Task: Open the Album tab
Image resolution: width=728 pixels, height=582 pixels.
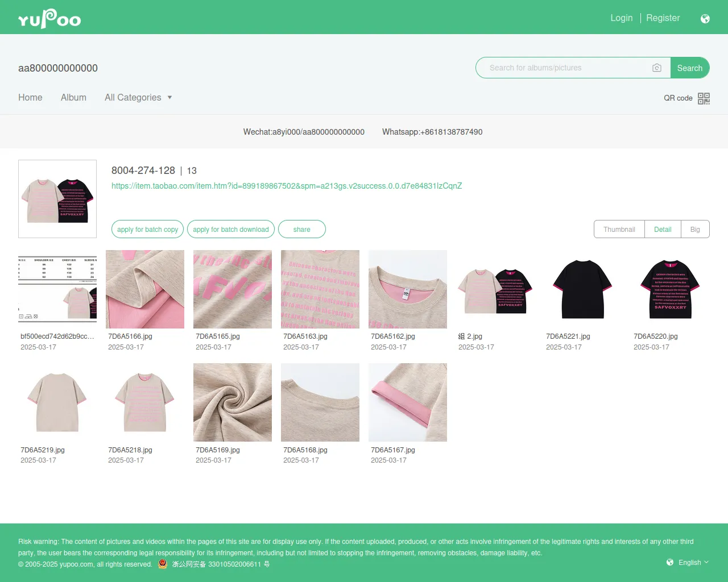Action: click(x=73, y=97)
